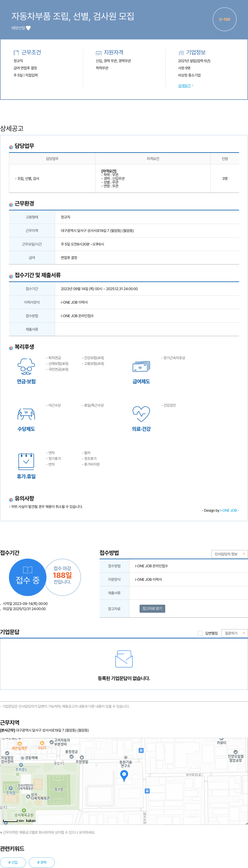Click the 연금·보험 benefits icon

coord(26,367)
